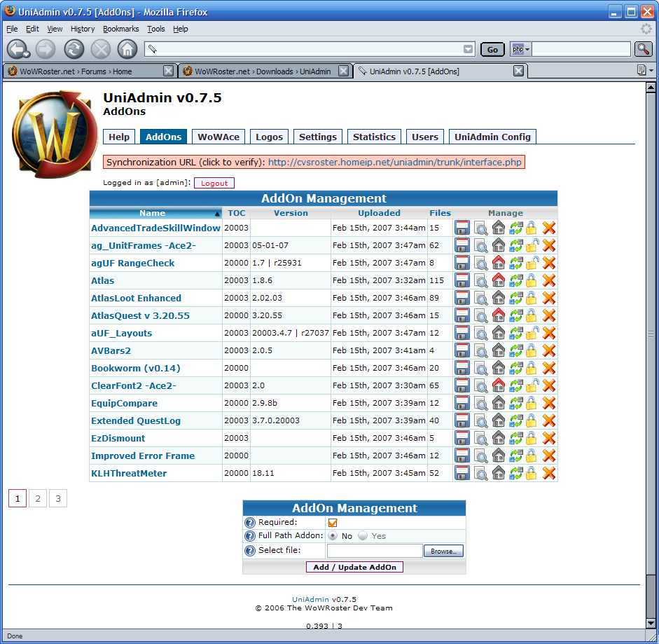Click the Select file input field
The width and height of the screenshot is (659, 644).
click(x=375, y=551)
